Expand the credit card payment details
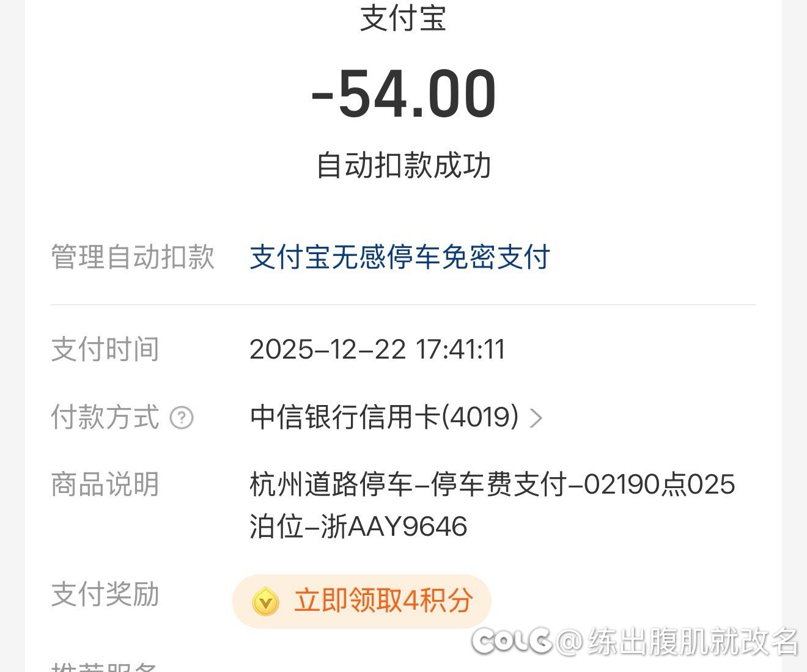This screenshot has width=807, height=672. (x=385, y=418)
